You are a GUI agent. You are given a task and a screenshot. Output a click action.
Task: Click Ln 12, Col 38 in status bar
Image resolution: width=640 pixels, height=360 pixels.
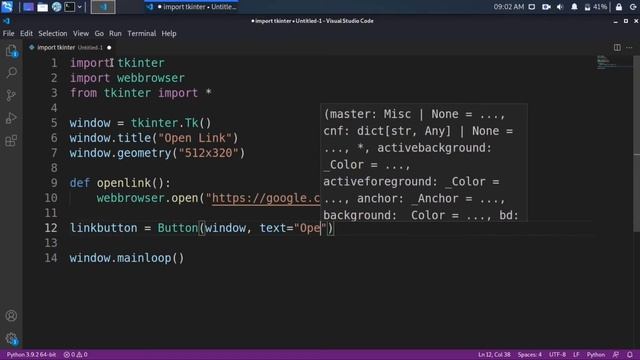pos(494,355)
